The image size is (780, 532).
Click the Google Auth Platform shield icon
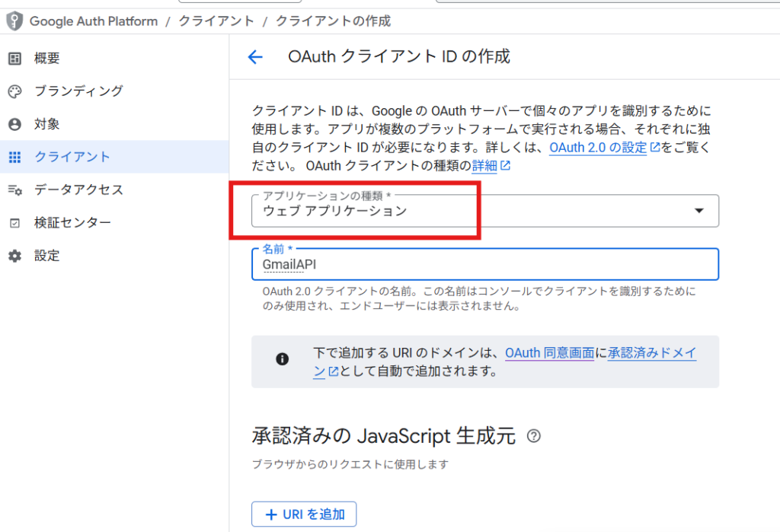click(14, 21)
